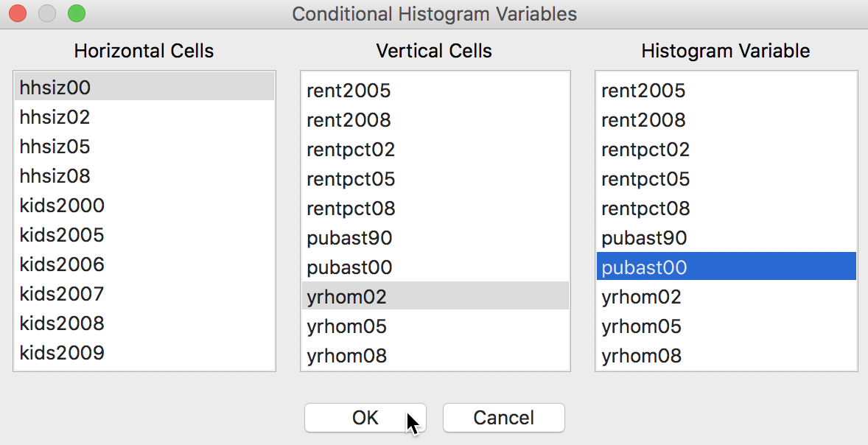Choose kids2006 in Horizontal Cells list

click(144, 264)
